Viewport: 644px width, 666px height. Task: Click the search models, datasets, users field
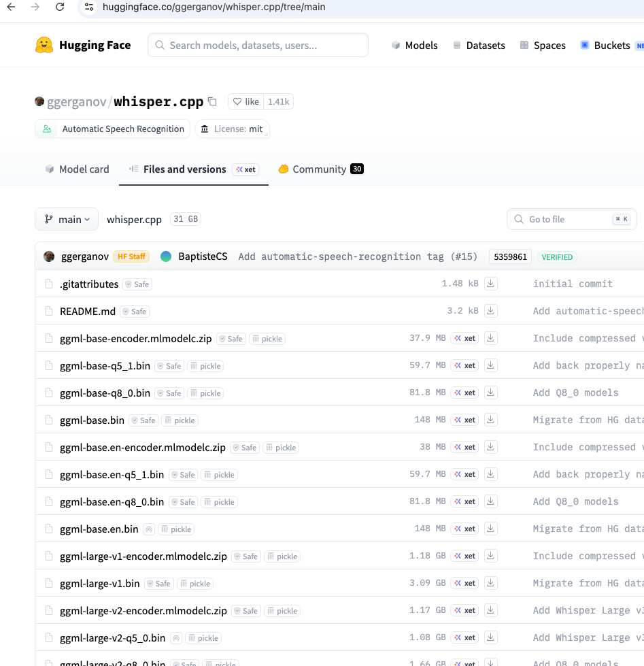pyautogui.click(x=258, y=45)
